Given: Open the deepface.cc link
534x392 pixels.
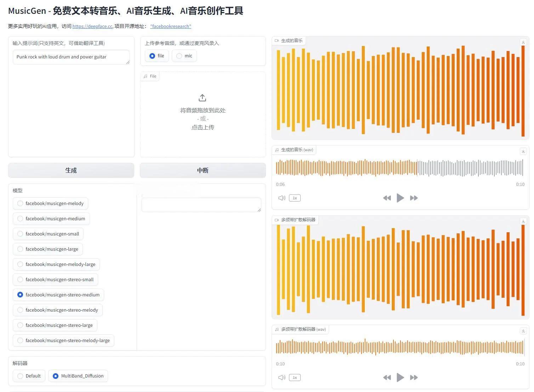Looking at the screenshot, I should point(92,27).
